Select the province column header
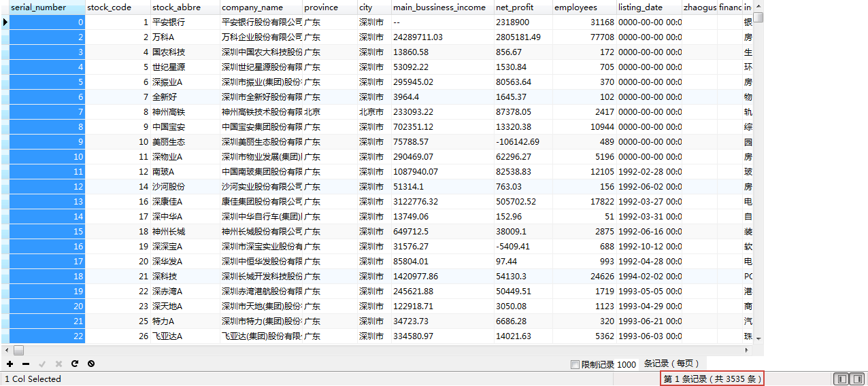This screenshot has width=868, height=386. pyautogui.click(x=330, y=7)
